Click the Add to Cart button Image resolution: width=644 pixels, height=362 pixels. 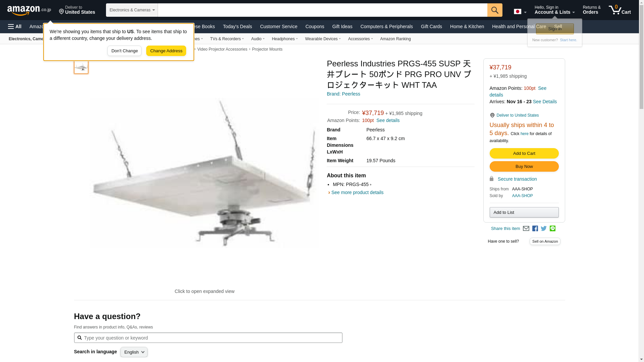point(524,154)
